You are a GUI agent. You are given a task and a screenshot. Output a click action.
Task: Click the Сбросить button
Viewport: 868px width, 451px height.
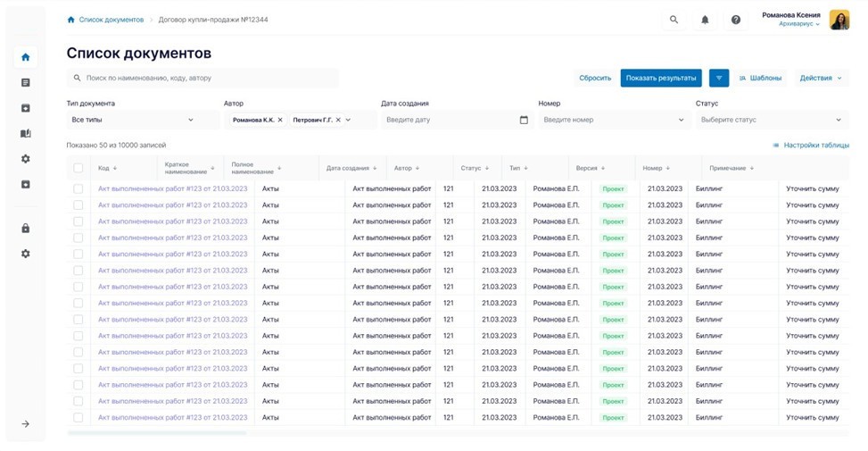595,79
